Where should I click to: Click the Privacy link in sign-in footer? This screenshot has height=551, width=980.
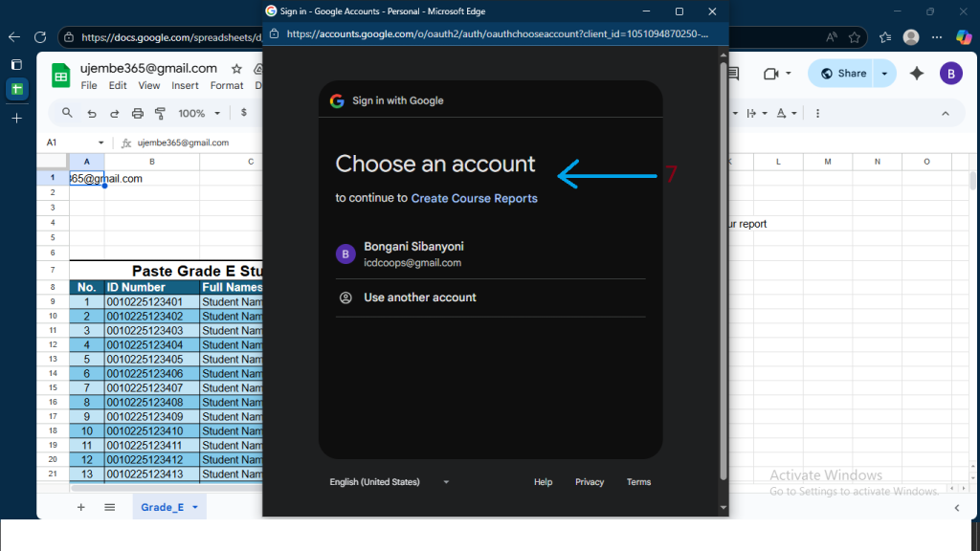590,482
